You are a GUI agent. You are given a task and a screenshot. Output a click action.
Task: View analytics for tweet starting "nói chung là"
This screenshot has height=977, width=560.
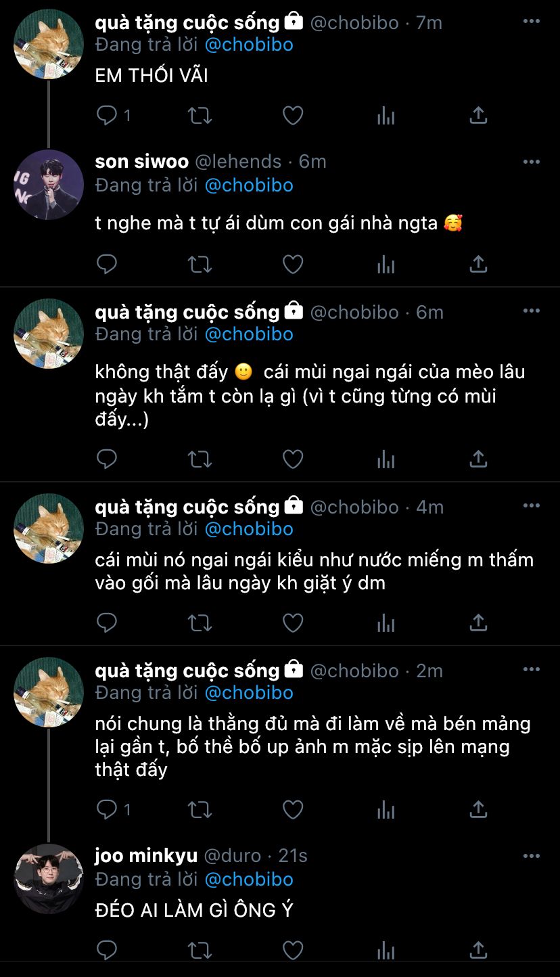(386, 809)
